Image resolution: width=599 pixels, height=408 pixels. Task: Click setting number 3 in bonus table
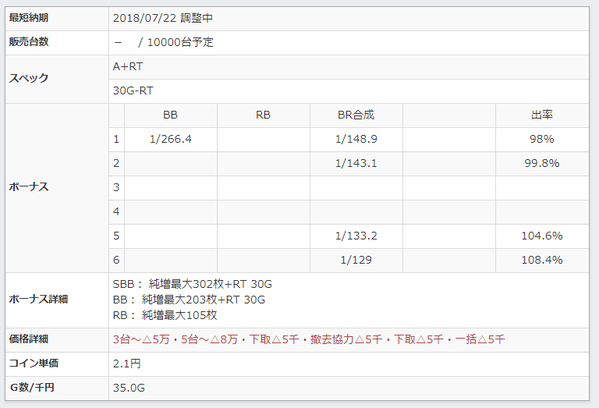pos(116,188)
